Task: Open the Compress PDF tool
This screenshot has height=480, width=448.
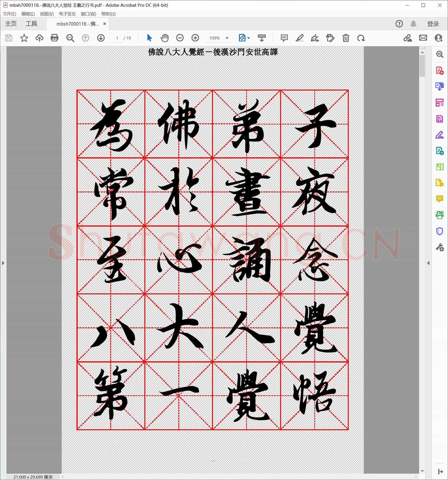Action: click(x=439, y=166)
